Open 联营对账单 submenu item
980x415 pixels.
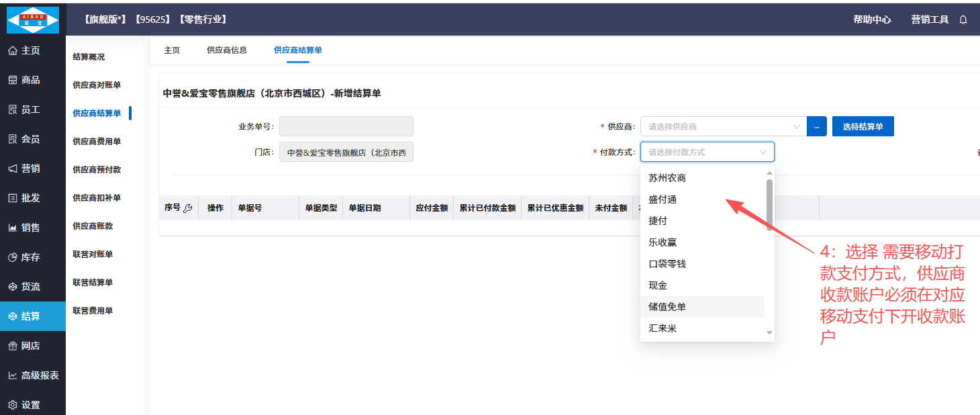click(x=93, y=255)
